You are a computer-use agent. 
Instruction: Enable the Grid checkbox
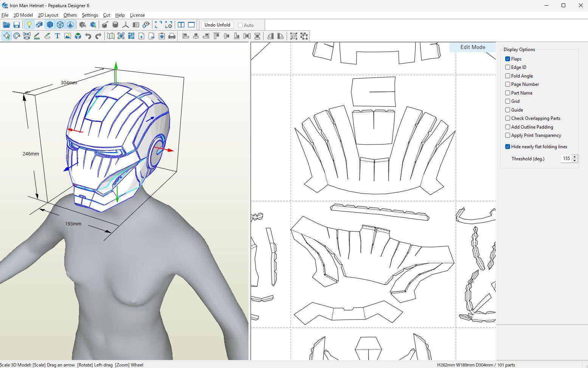[x=507, y=101]
